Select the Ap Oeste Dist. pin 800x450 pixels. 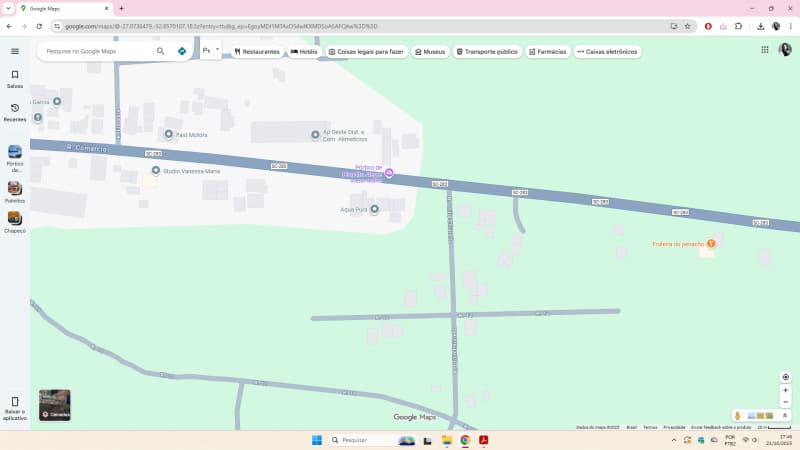[x=315, y=135]
